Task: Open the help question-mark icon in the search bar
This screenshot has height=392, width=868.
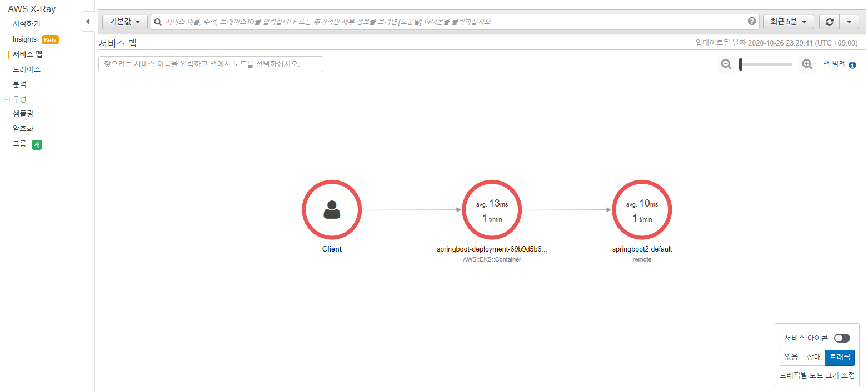Action: click(752, 21)
